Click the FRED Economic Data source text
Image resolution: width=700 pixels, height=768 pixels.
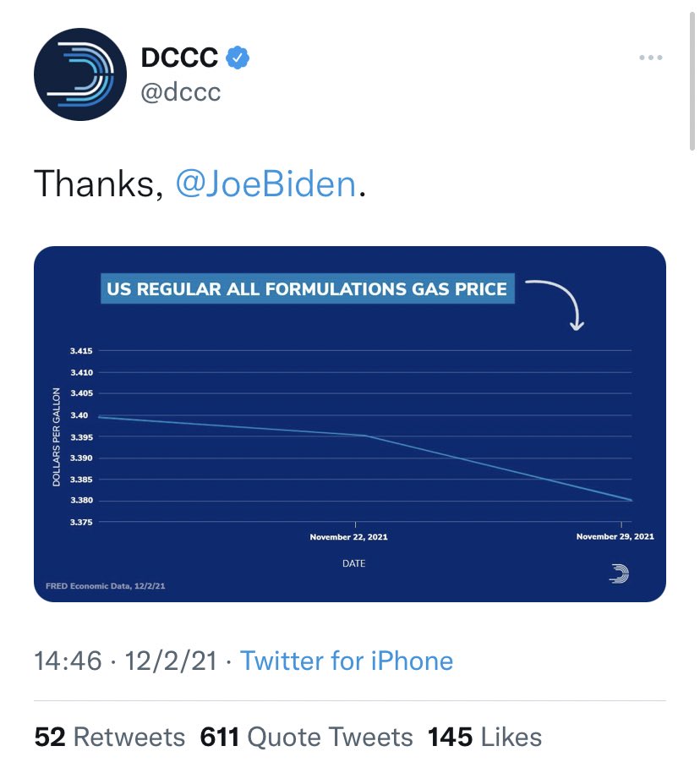[x=105, y=586]
